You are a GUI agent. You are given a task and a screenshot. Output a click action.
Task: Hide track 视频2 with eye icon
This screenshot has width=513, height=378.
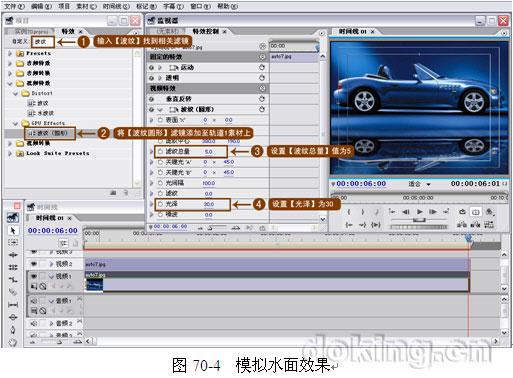(34, 264)
